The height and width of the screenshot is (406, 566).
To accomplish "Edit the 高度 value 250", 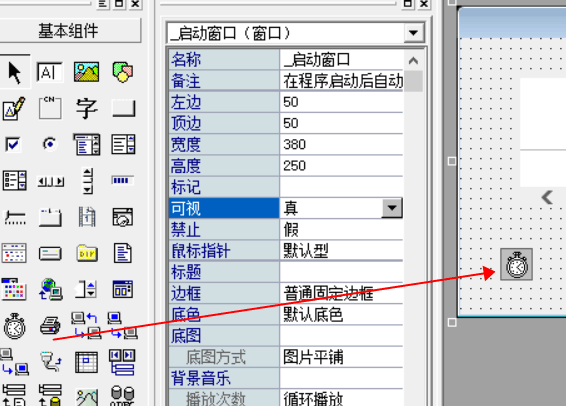I will click(x=341, y=166).
